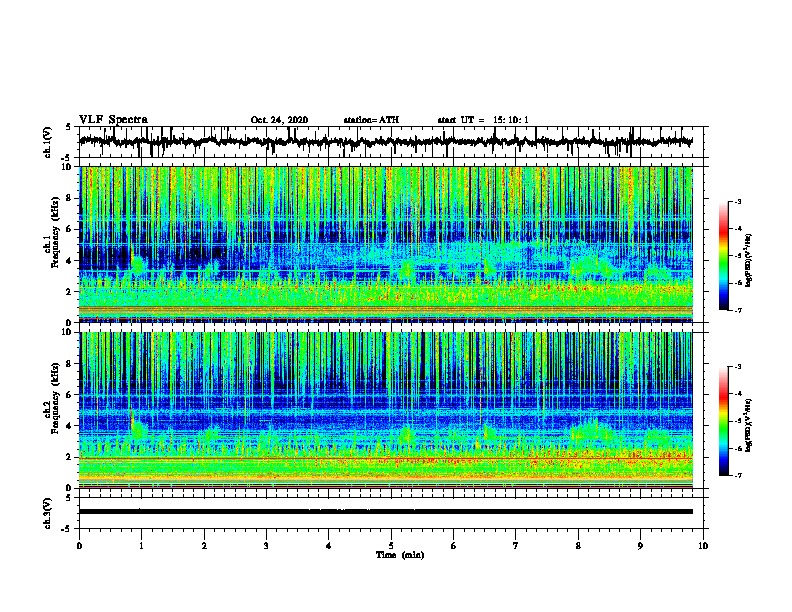
Task: Click the "5" voltage tick of ch.1(V) panel
Action: click(68, 127)
